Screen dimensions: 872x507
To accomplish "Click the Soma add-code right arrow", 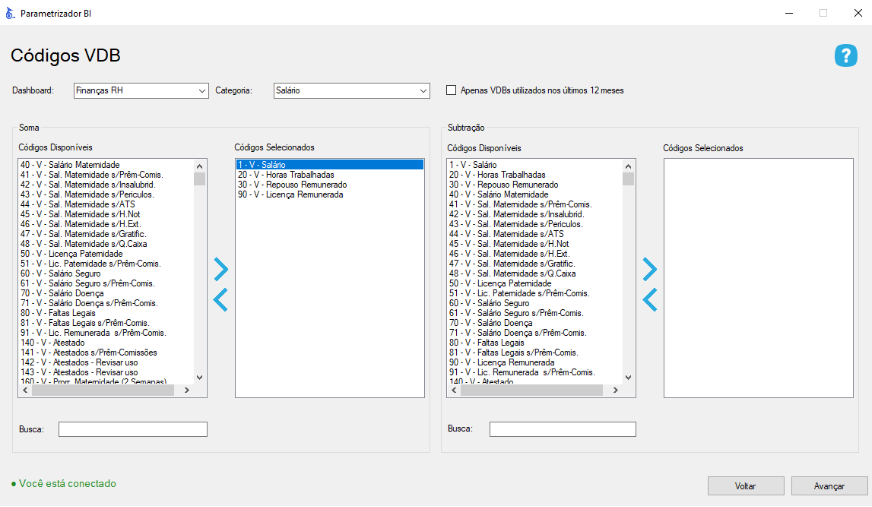I will click(221, 269).
